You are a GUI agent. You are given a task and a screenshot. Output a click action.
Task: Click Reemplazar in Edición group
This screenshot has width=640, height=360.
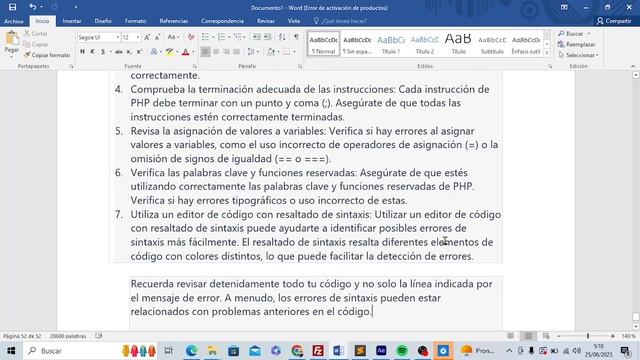576,44
